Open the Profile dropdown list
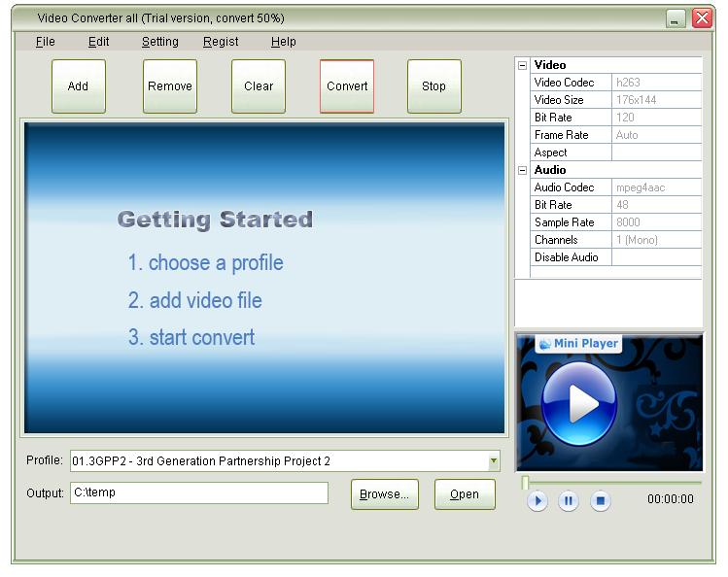This screenshot has width=728, height=577. pyautogui.click(x=494, y=461)
